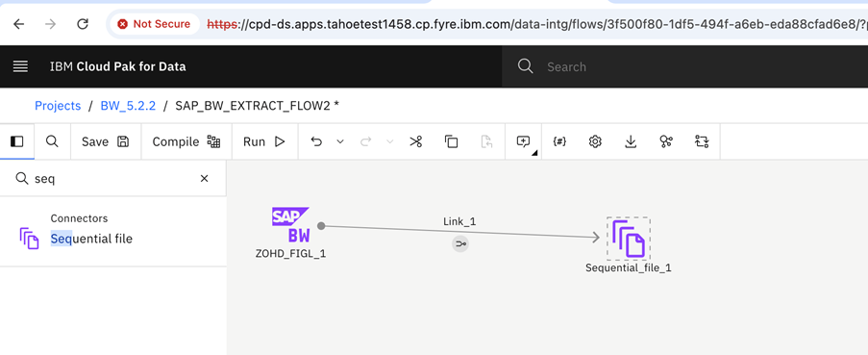Click the Link_1 label
Image resolution: width=868 pixels, height=355 pixels.
[459, 221]
